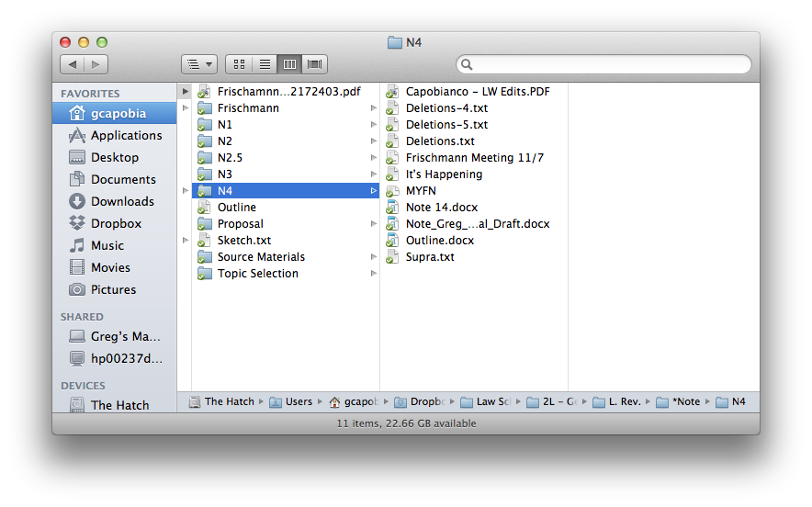Open Desktop in the sidebar
Image resolution: width=812 pixels, height=507 pixels.
pos(115,157)
